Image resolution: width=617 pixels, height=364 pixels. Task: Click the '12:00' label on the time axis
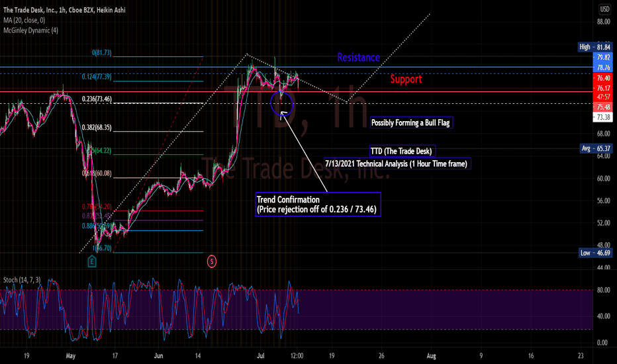tap(297, 356)
